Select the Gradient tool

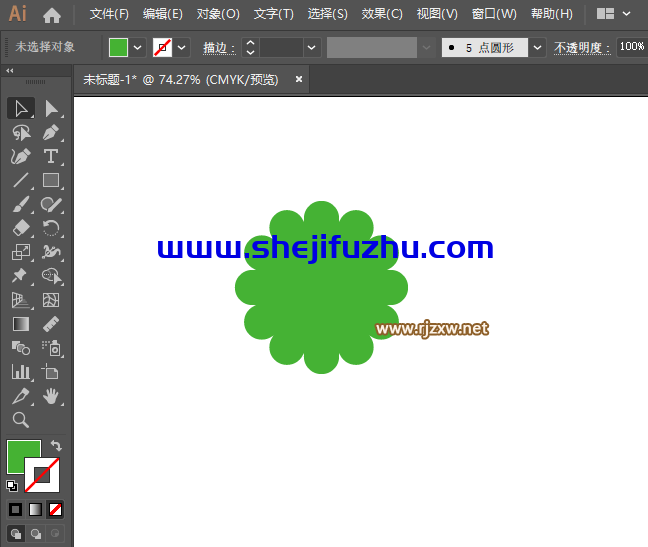[21, 324]
